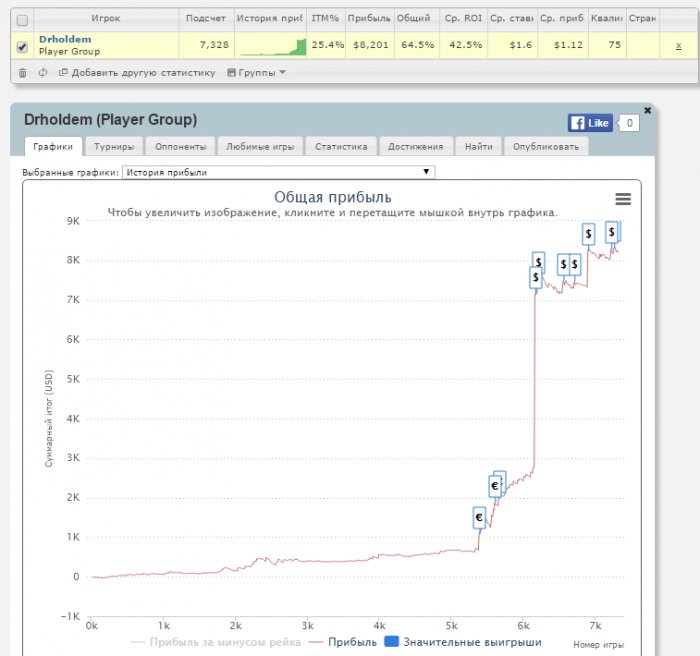
Task: Toggle the 'Прибыль' legend line series
Action: [x=342, y=641]
